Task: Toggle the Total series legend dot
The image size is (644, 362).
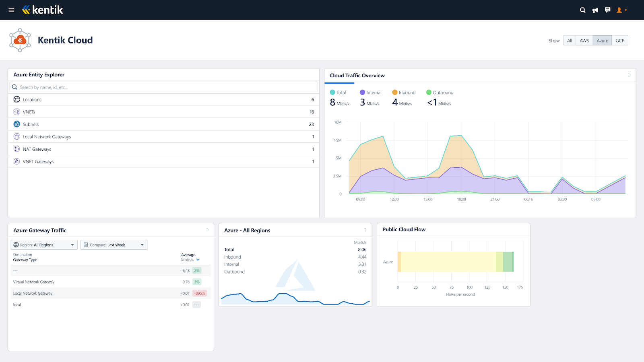Action: (332, 93)
